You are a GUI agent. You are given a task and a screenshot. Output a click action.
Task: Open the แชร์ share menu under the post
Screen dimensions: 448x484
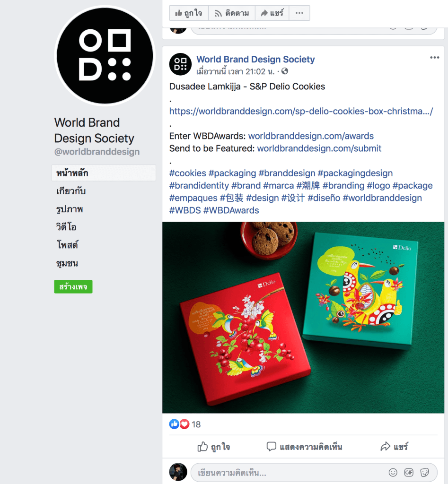394,447
